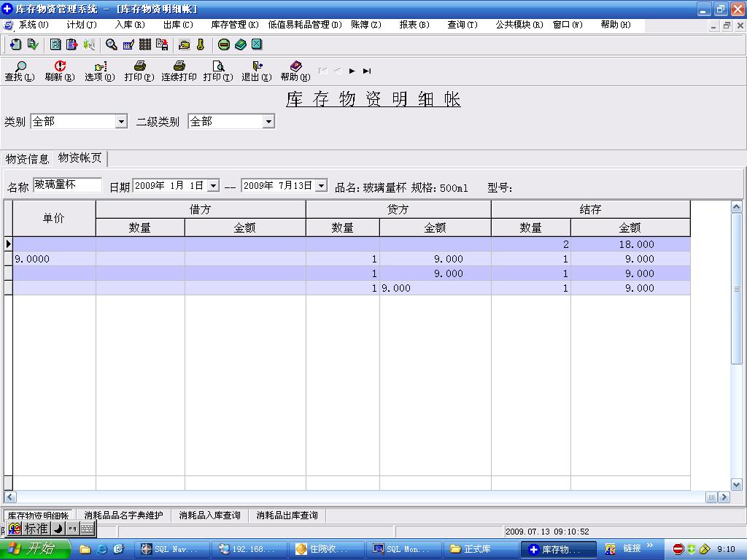747x560 pixels.
Task: Click the 退出 (Exit) door icon
Action: coord(257,71)
